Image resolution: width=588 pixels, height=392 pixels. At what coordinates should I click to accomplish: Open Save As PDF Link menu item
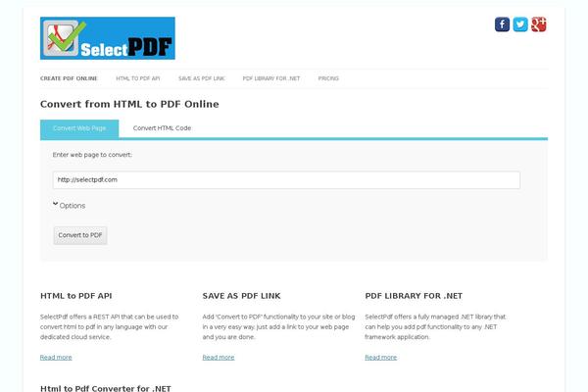click(x=201, y=78)
